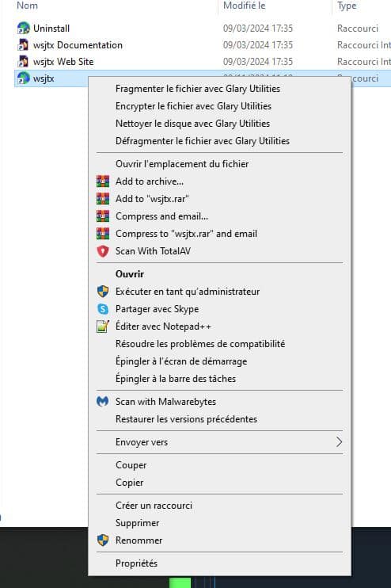
Task: Select Propriétés at the menu bottom
Action: (136, 563)
